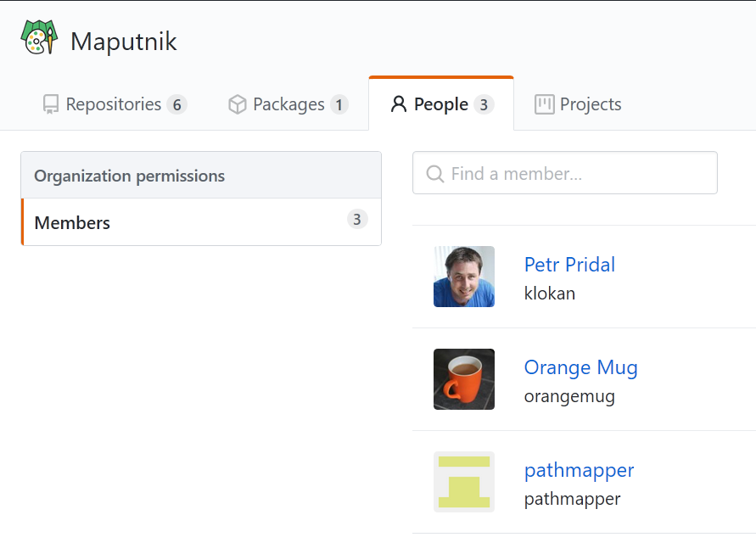Focus the Find a member search field
Screen dimensions: 756x554
click(x=565, y=173)
